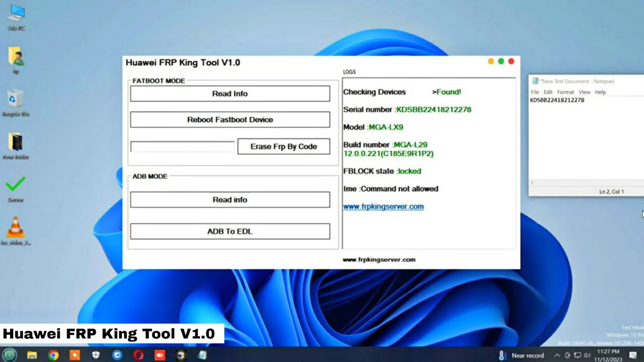Click the FBLOCK state locked log line

(x=382, y=171)
